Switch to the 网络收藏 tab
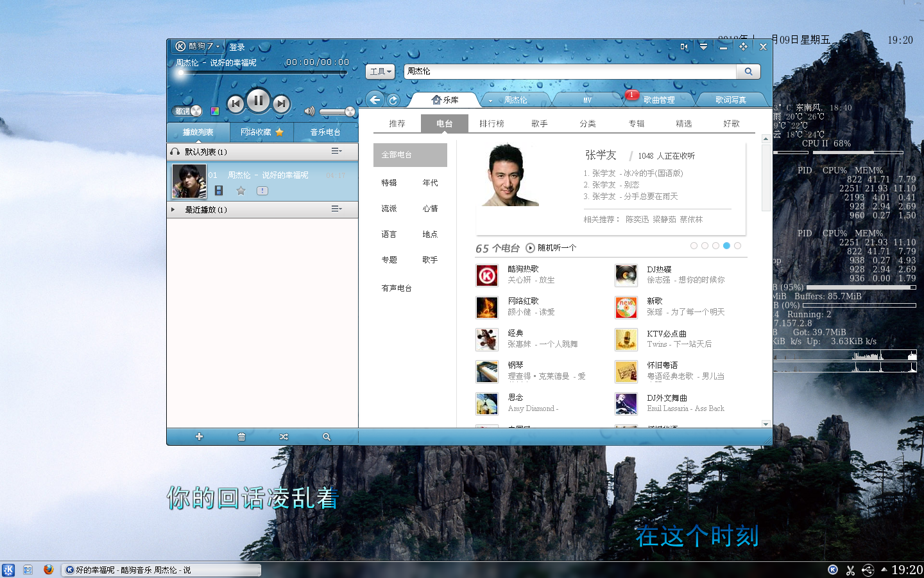 (262, 132)
